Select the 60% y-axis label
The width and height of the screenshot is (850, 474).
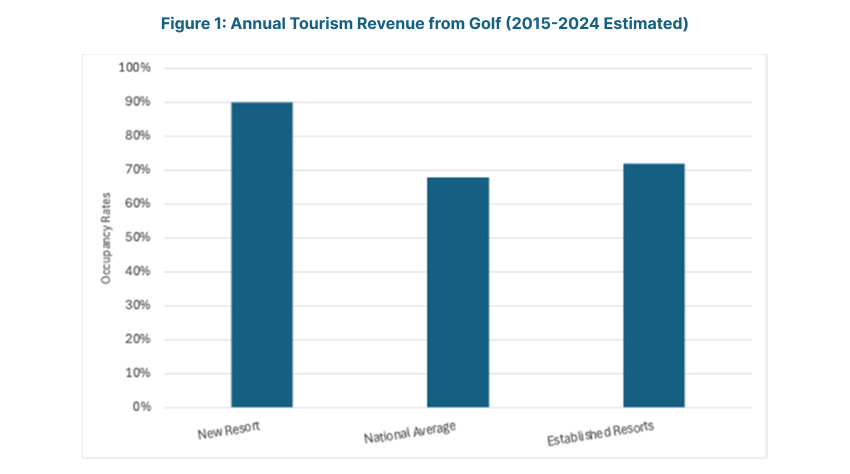136,204
